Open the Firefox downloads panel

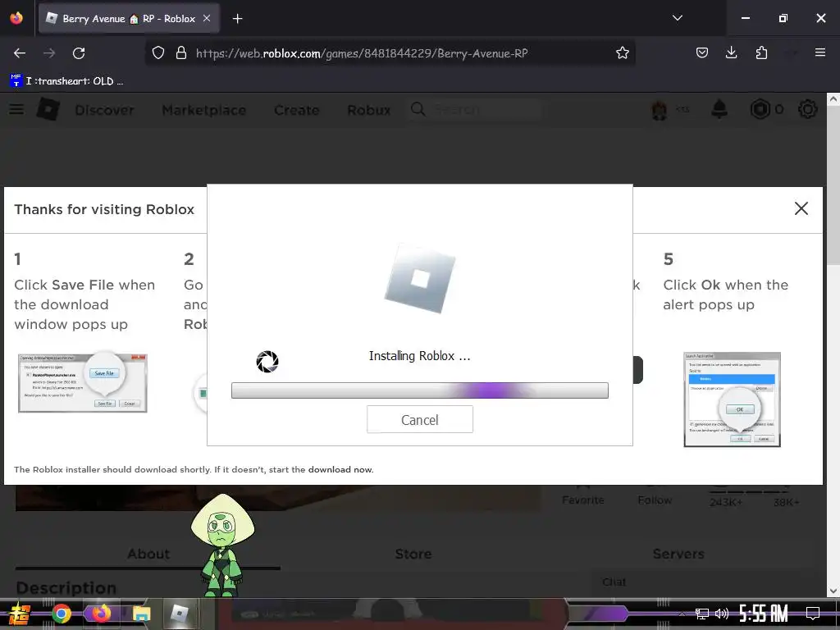[x=731, y=52]
